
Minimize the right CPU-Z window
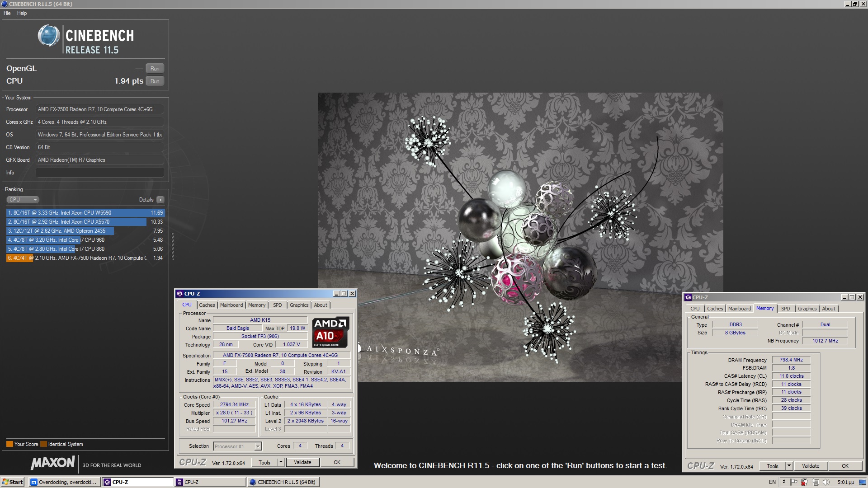(x=844, y=297)
